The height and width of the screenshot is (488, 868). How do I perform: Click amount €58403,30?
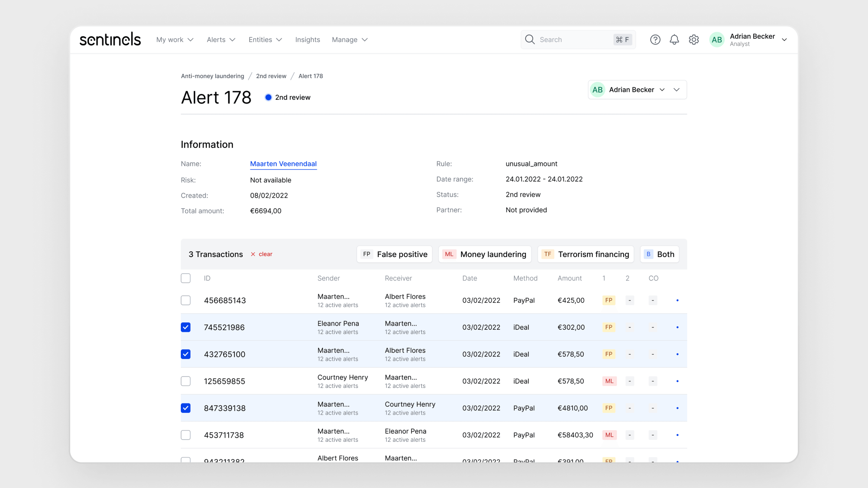tap(575, 435)
